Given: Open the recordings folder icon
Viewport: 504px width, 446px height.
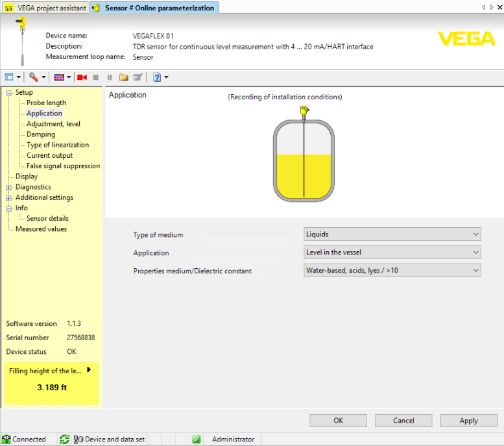Looking at the screenshot, I should pos(124,77).
